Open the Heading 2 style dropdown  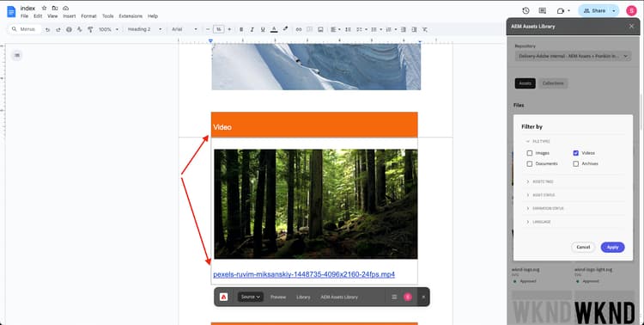(144, 29)
